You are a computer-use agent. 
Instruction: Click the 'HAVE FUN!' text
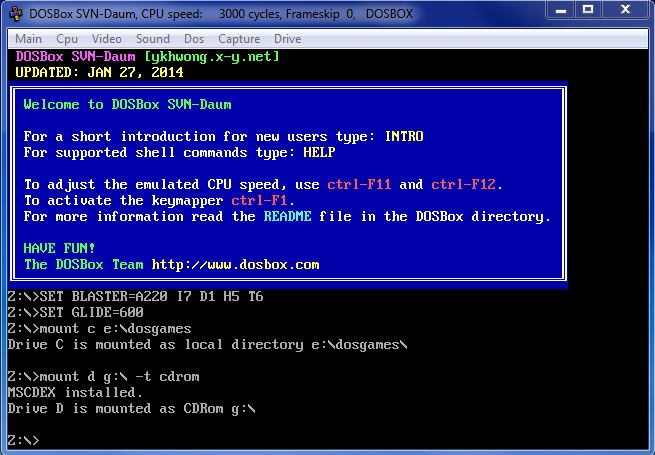click(x=59, y=248)
